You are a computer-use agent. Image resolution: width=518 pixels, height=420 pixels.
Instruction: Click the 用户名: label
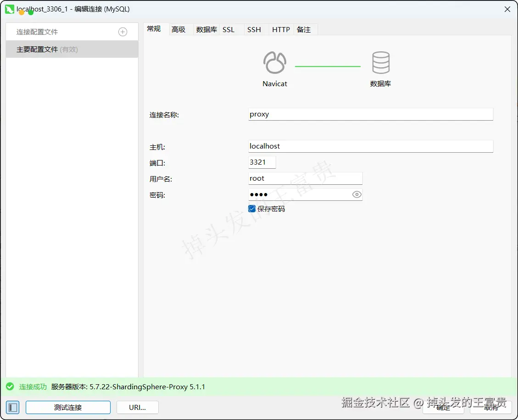coord(161,179)
